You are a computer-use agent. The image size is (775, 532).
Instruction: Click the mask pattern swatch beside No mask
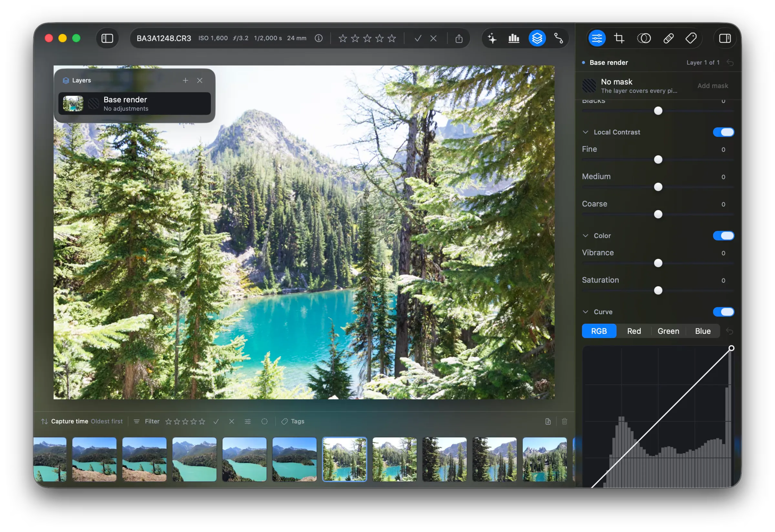coord(589,86)
